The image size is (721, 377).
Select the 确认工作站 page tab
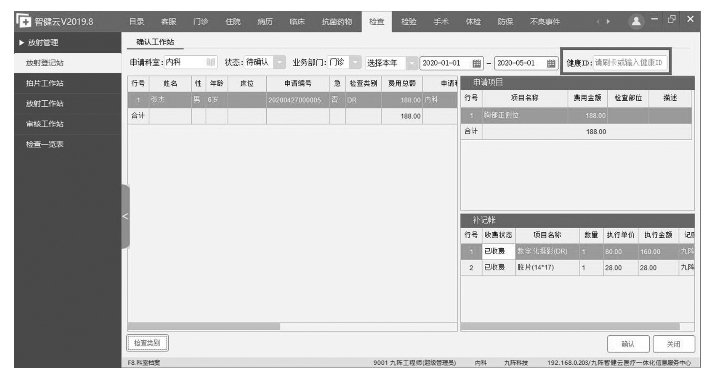[155, 42]
